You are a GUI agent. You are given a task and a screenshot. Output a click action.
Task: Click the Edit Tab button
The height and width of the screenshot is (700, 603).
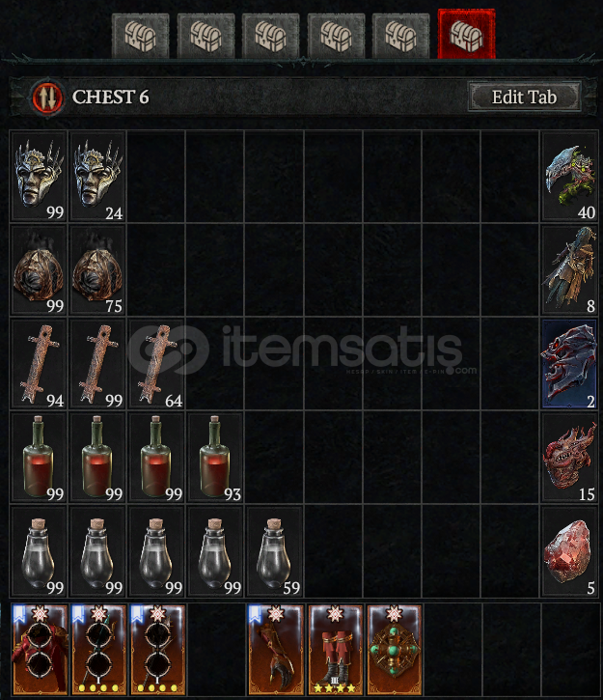pos(524,97)
